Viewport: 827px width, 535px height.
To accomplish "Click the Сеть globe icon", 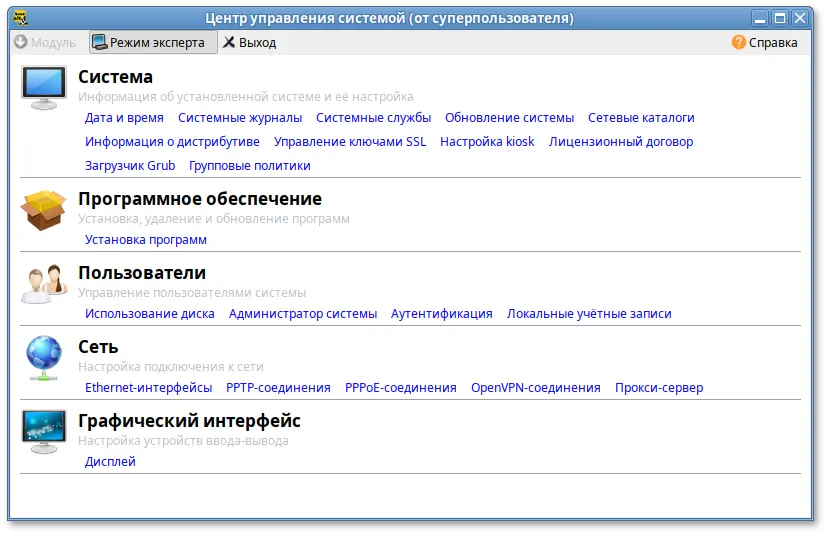I will 44,358.
